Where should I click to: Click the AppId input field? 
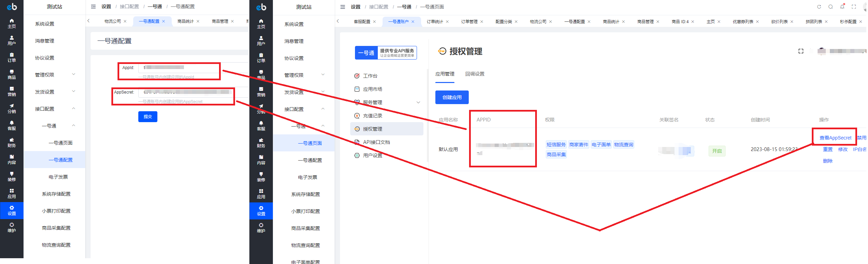(179, 68)
